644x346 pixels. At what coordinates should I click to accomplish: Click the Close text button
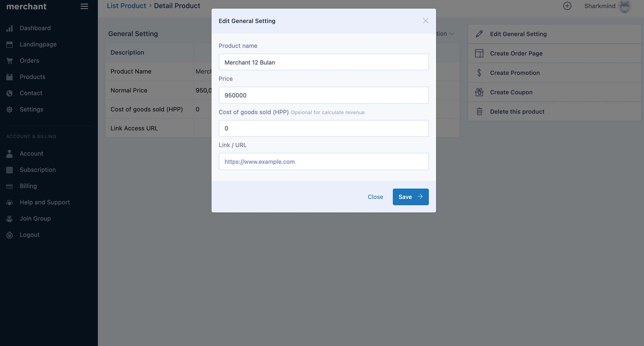375,197
